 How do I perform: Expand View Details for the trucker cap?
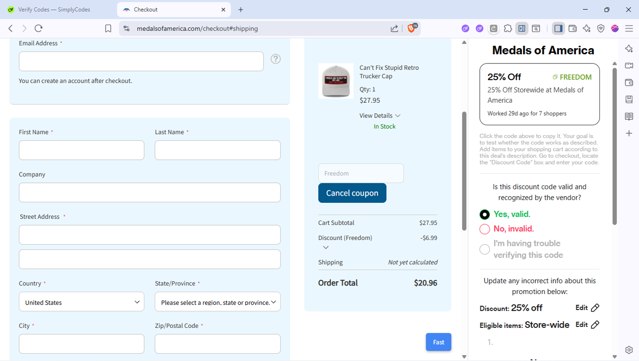pyautogui.click(x=380, y=116)
